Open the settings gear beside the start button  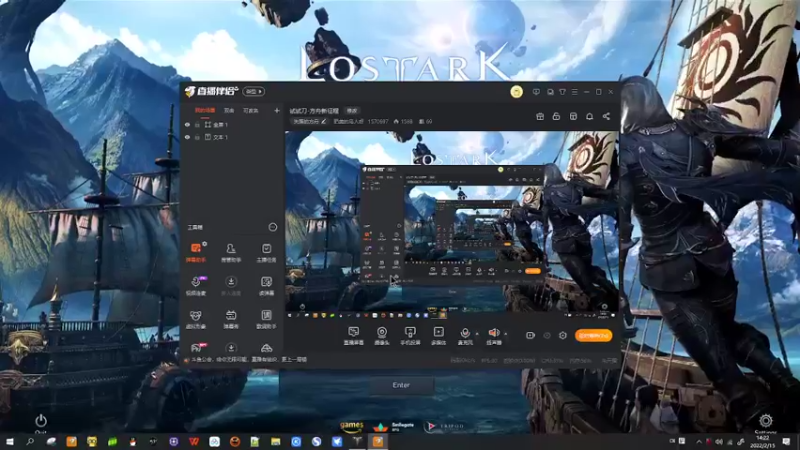(563, 336)
